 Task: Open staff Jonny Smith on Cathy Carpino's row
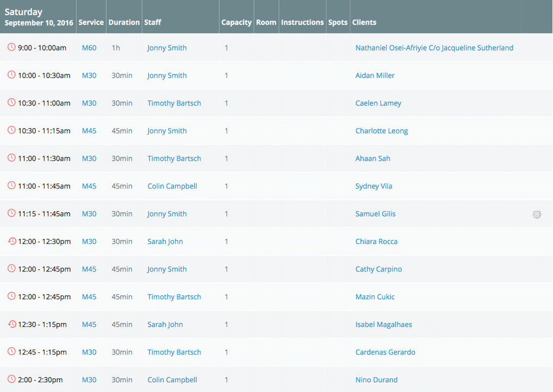[x=167, y=269]
